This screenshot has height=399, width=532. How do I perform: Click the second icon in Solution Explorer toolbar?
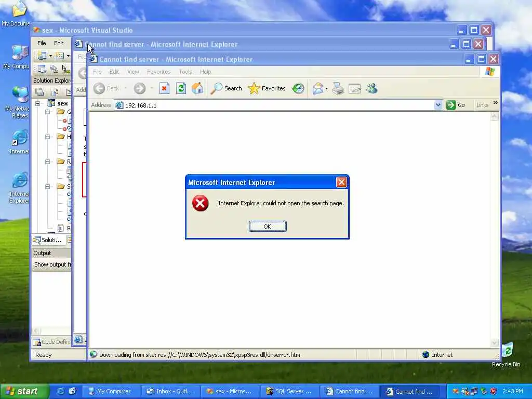tap(54, 91)
